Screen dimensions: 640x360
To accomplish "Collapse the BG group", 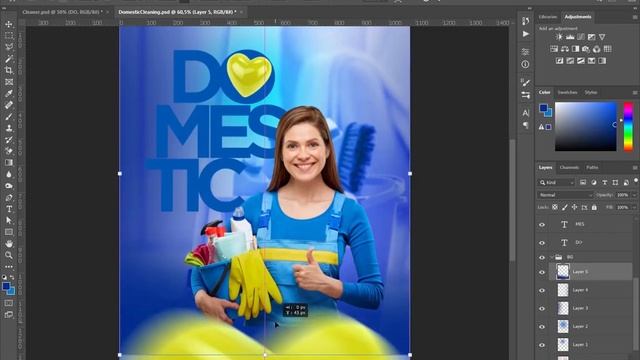I will [551, 258].
